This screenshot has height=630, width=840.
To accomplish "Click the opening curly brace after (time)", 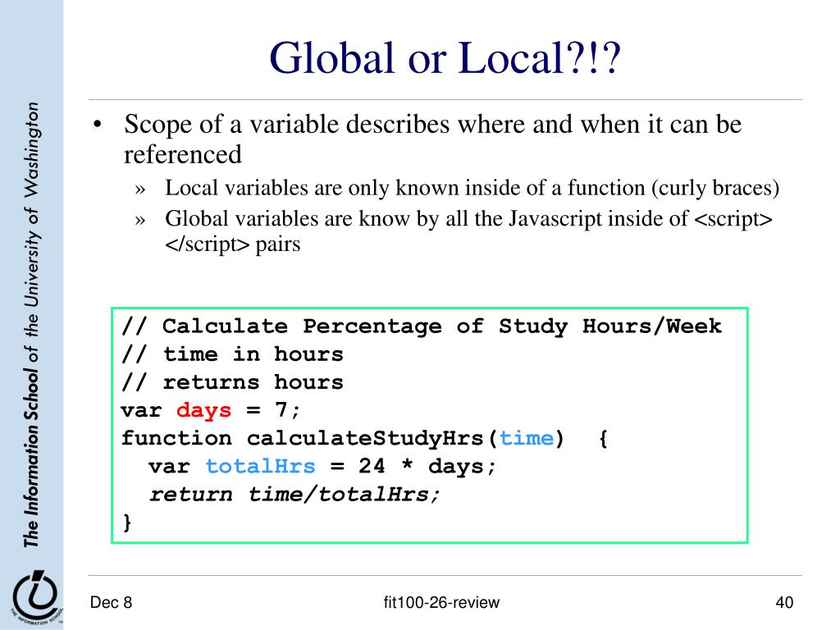I will [x=603, y=439].
